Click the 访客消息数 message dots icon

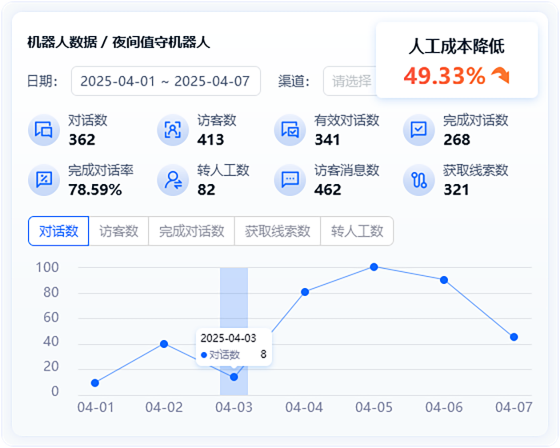(x=290, y=180)
